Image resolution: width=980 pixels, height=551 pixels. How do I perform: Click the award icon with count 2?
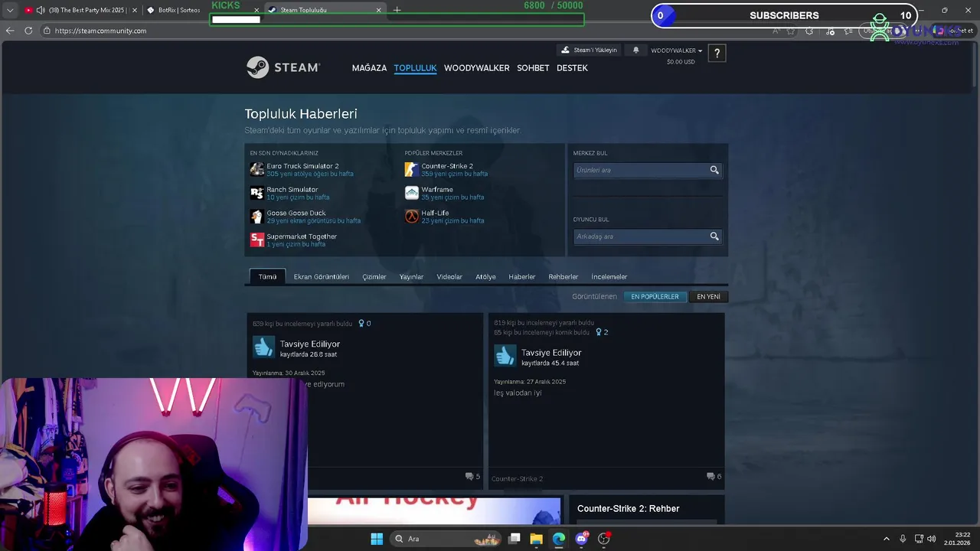pos(599,332)
